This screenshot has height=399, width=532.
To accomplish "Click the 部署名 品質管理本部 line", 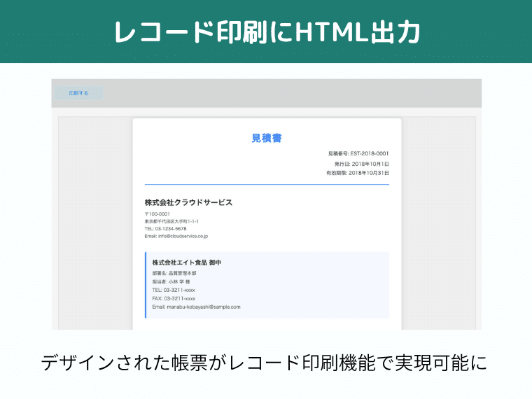I will pos(174,273).
